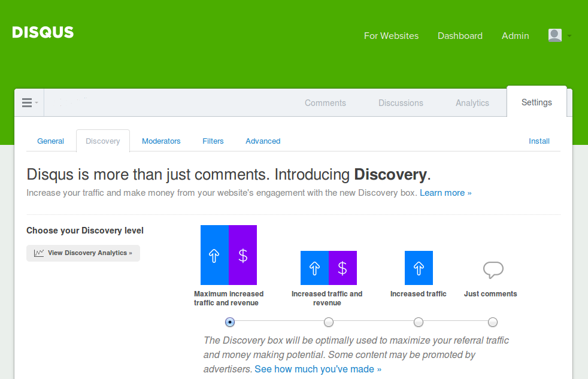This screenshot has width=588, height=379.
Task: Click the Increased traffic label text
Action: (418, 294)
